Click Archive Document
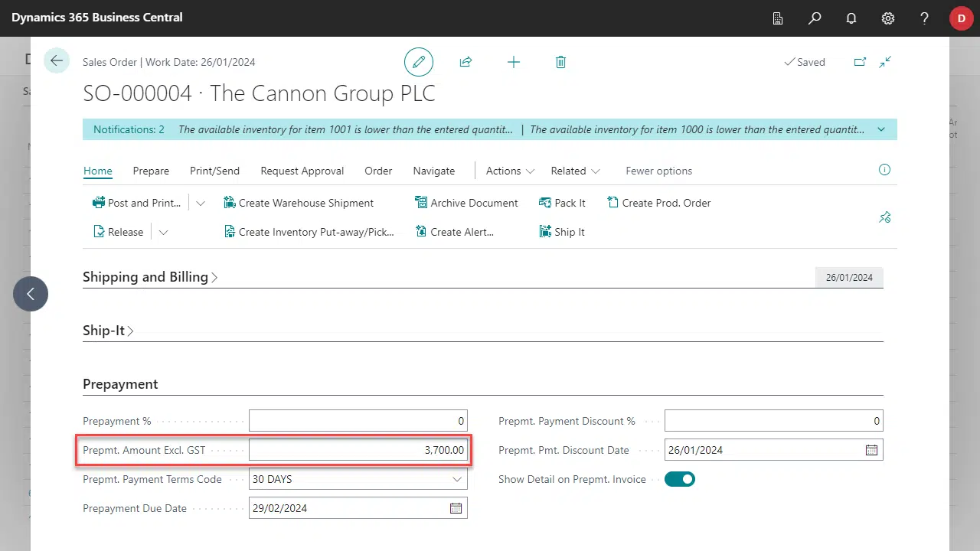980x551 pixels. pyautogui.click(x=466, y=203)
